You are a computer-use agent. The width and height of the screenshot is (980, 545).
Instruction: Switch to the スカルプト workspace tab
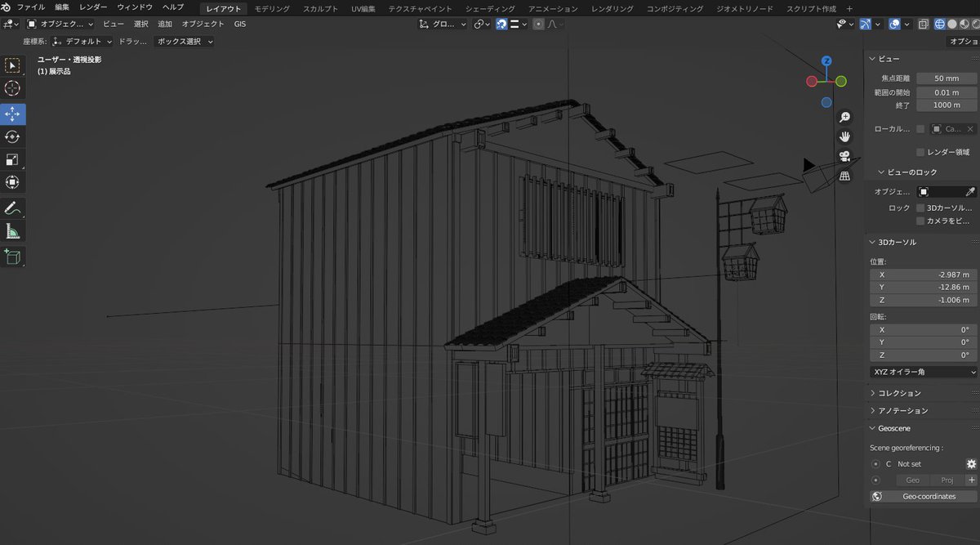click(x=320, y=8)
